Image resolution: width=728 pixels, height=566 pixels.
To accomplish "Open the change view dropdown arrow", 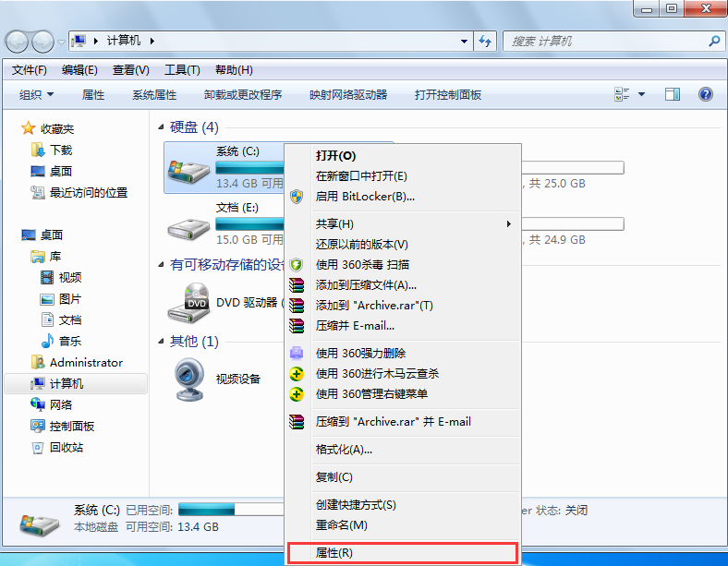I will click(x=641, y=94).
